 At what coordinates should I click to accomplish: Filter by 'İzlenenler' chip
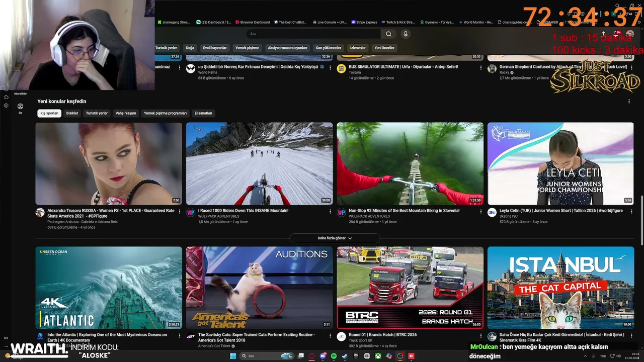point(358,48)
